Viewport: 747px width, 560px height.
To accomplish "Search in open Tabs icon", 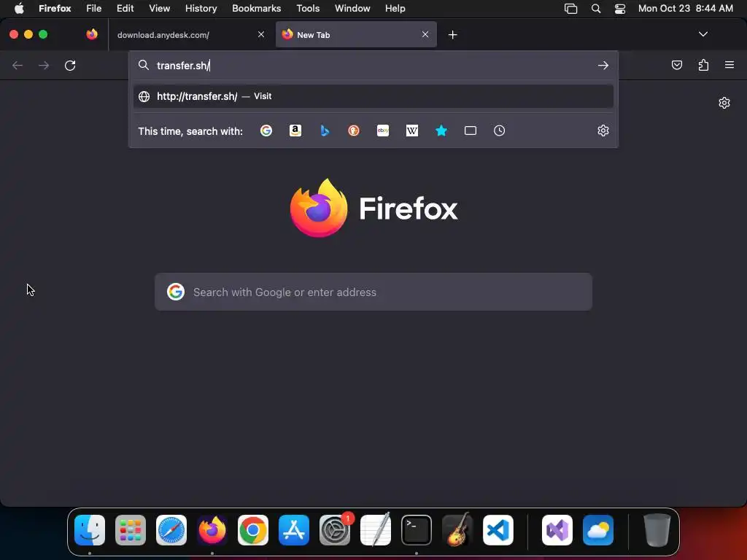I will click(x=471, y=131).
